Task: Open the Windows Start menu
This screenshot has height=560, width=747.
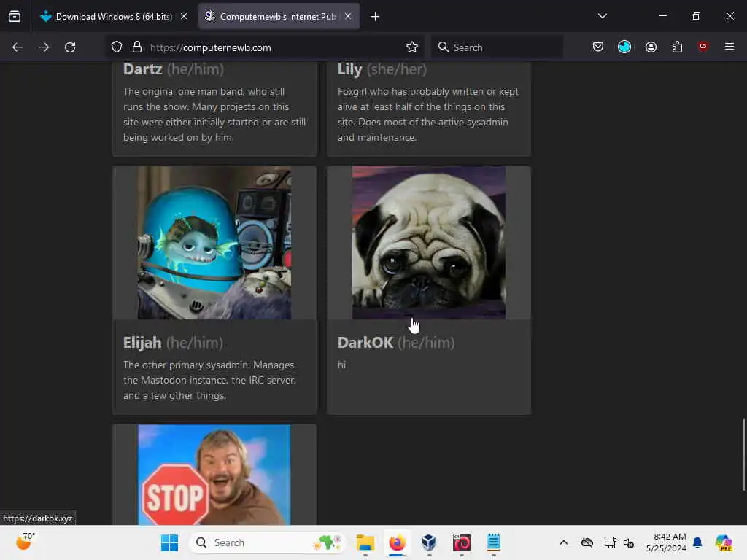Action: coord(169,542)
